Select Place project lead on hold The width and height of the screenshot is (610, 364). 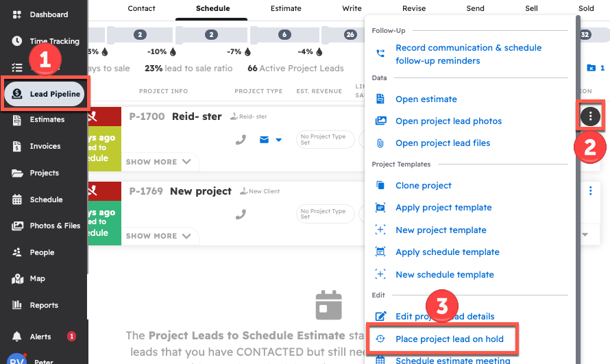pos(449,339)
